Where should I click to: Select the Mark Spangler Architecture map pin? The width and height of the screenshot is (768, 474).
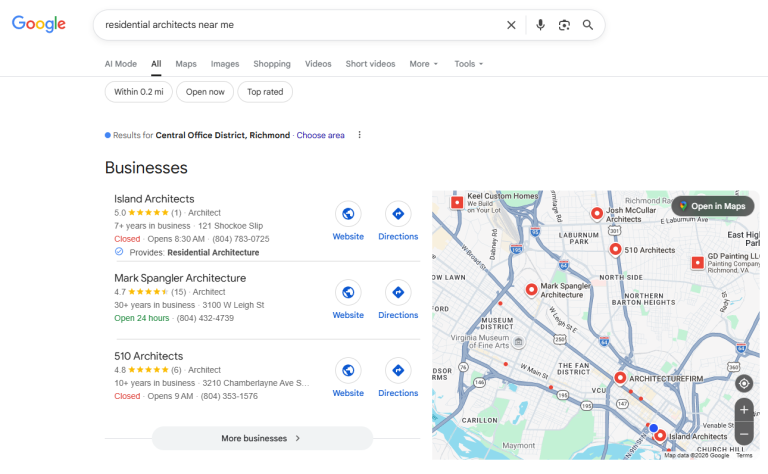[x=531, y=290]
